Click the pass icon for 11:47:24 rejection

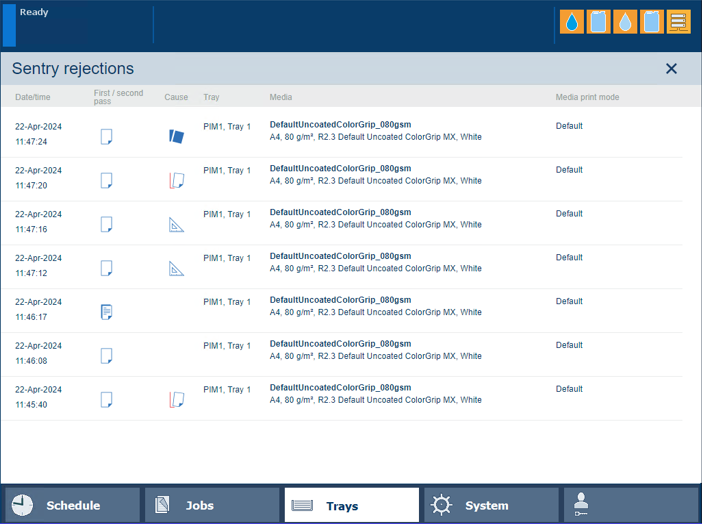click(106, 137)
